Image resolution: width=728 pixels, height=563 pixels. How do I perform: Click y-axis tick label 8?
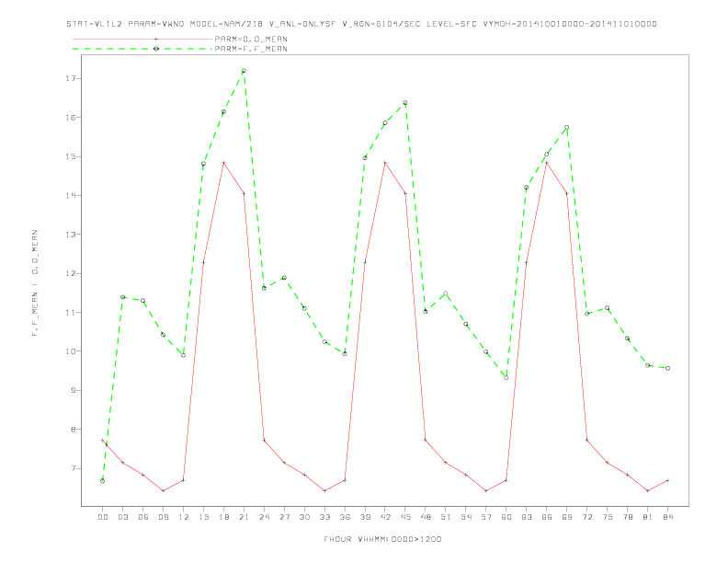click(73, 430)
